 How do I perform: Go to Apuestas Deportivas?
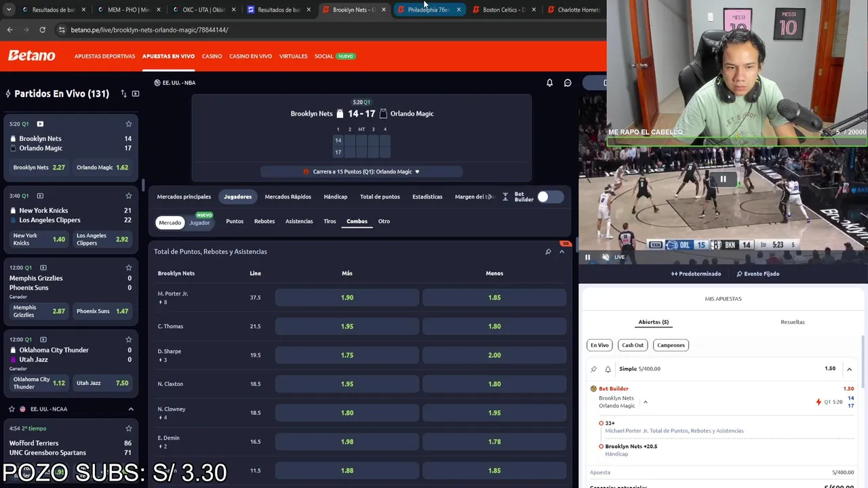coord(104,56)
